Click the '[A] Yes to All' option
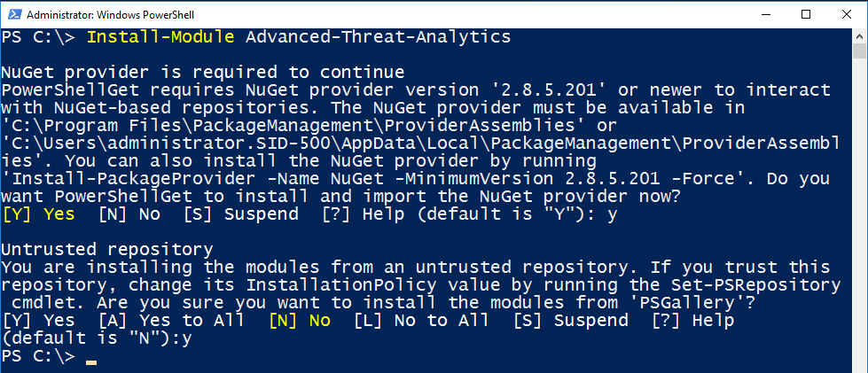 (x=171, y=320)
